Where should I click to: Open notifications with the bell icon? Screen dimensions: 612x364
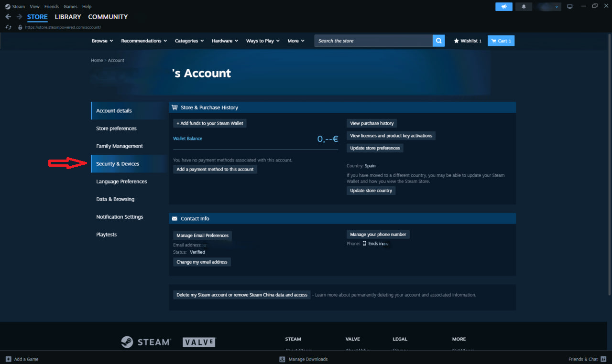click(x=524, y=7)
